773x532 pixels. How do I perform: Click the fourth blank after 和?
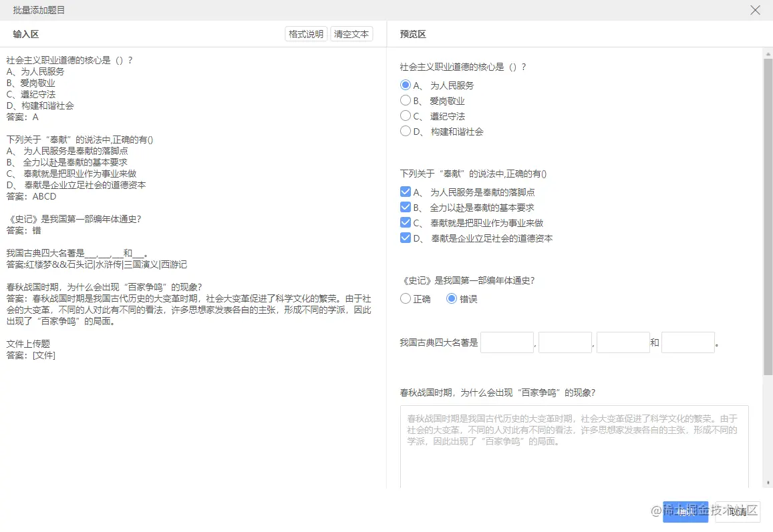pyautogui.click(x=687, y=342)
